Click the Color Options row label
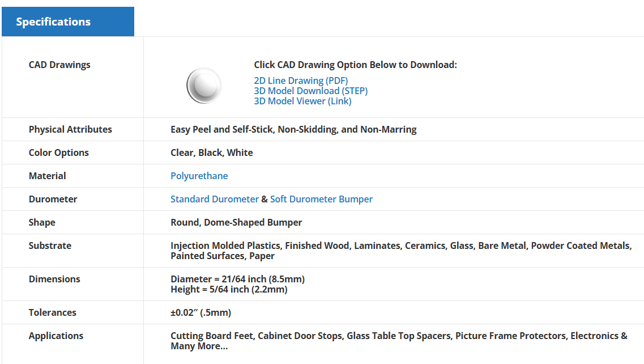Viewport: 644px width, 364px height. pyautogui.click(x=59, y=153)
